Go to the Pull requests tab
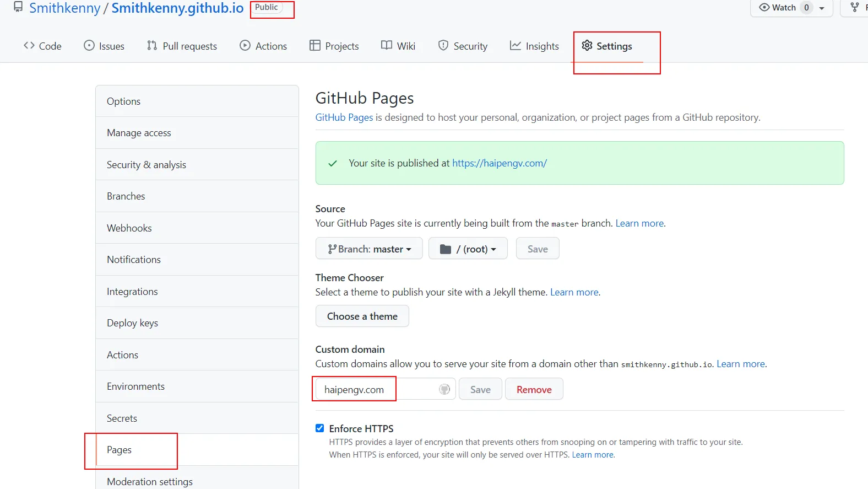The image size is (868, 489). 182,46
